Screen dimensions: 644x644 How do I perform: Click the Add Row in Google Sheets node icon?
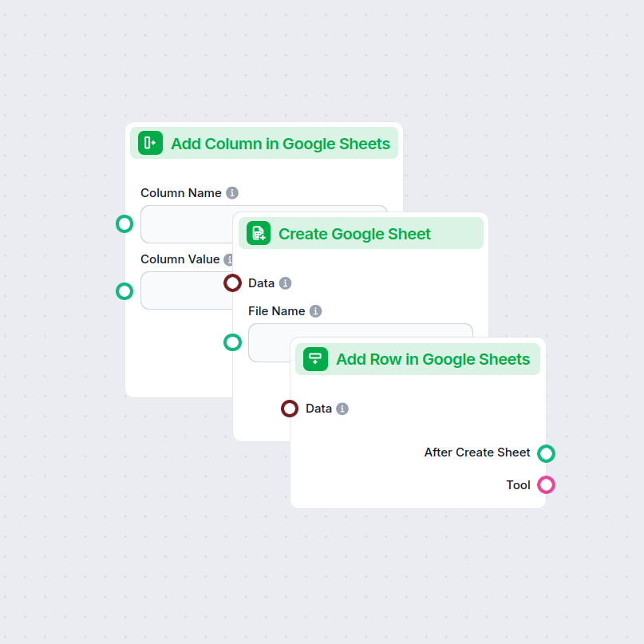point(314,359)
